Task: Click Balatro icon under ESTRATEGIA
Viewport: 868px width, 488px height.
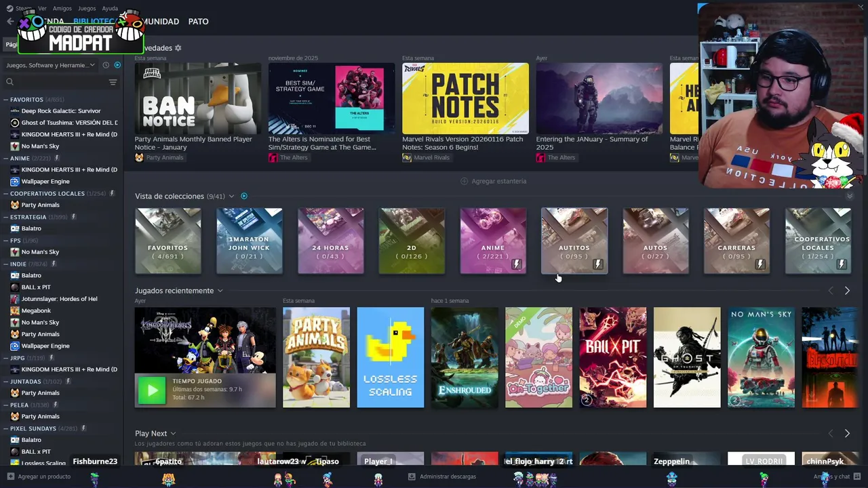Action: coord(15,228)
